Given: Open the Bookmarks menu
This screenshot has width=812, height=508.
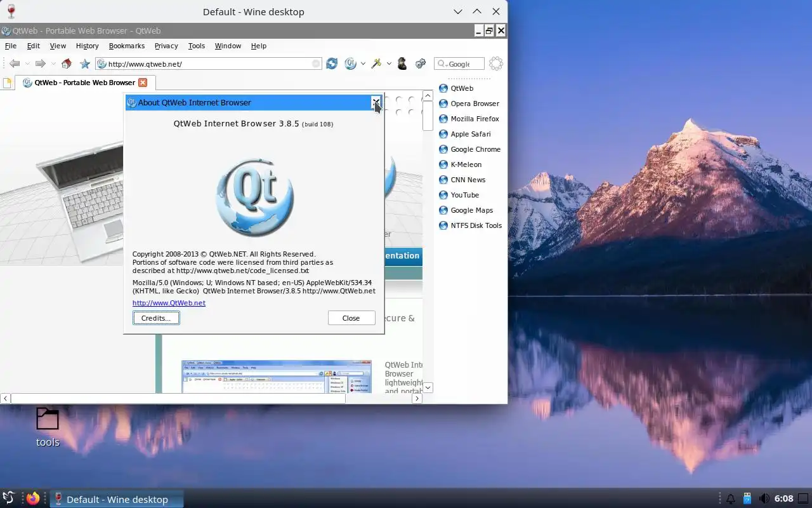Looking at the screenshot, I should tap(127, 46).
